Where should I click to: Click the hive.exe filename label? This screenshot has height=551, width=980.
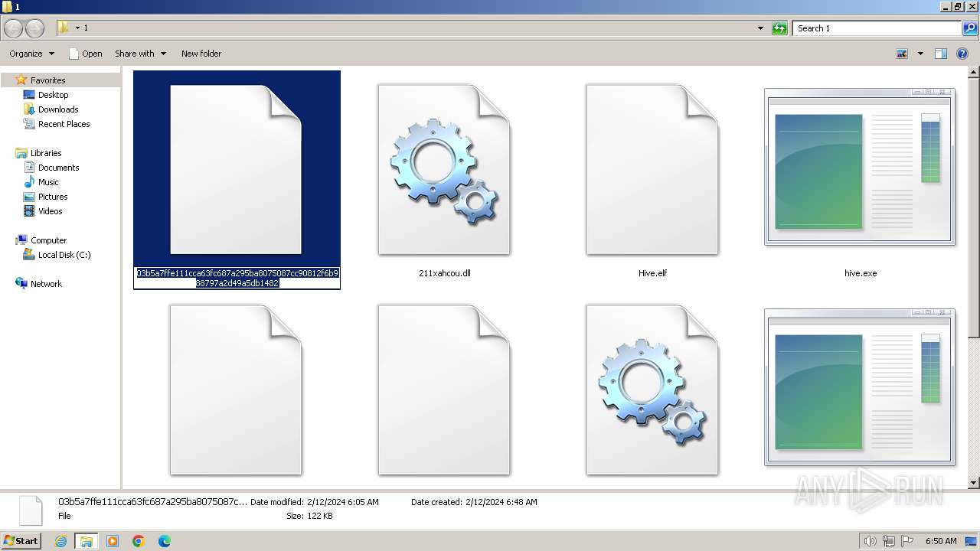(x=861, y=273)
